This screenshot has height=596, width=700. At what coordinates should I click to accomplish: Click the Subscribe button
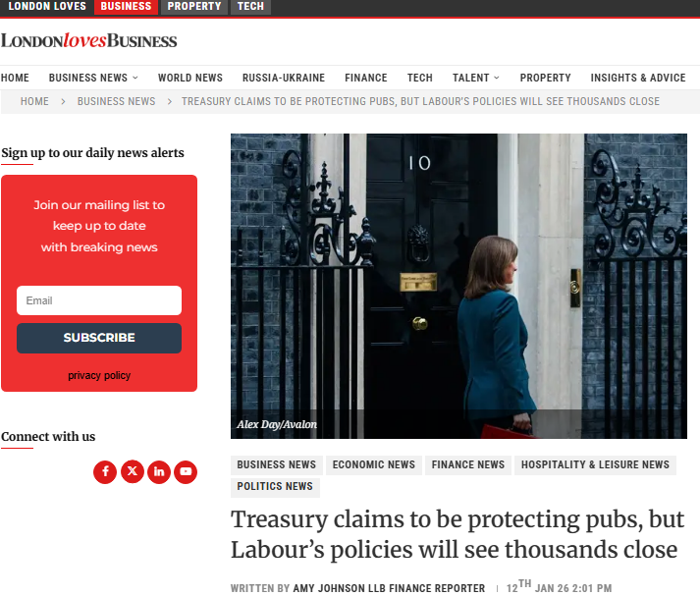tap(99, 338)
